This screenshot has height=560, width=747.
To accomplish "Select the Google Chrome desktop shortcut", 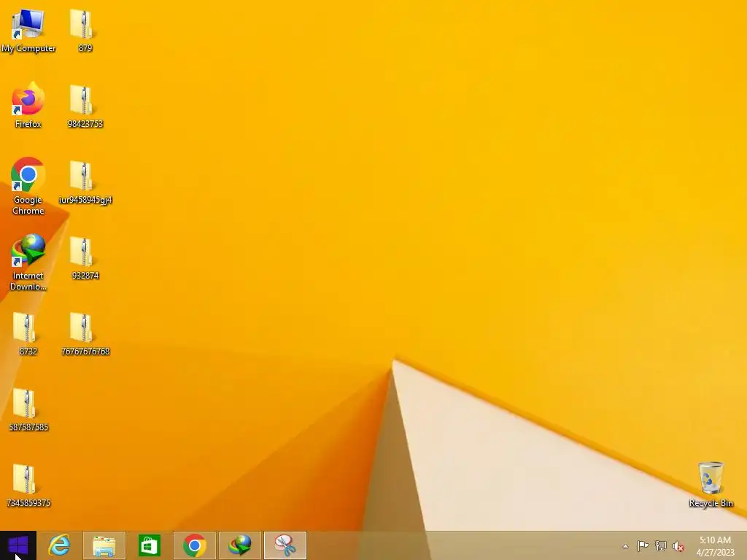I will click(x=28, y=186).
